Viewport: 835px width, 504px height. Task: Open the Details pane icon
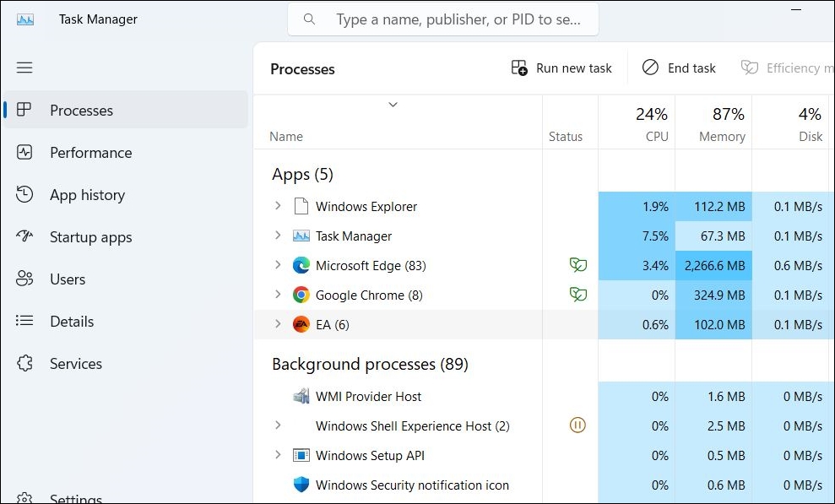coord(26,321)
